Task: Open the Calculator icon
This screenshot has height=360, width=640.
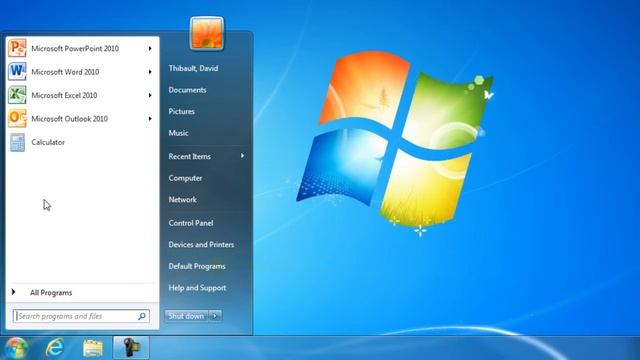Action: [x=17, y=142]
